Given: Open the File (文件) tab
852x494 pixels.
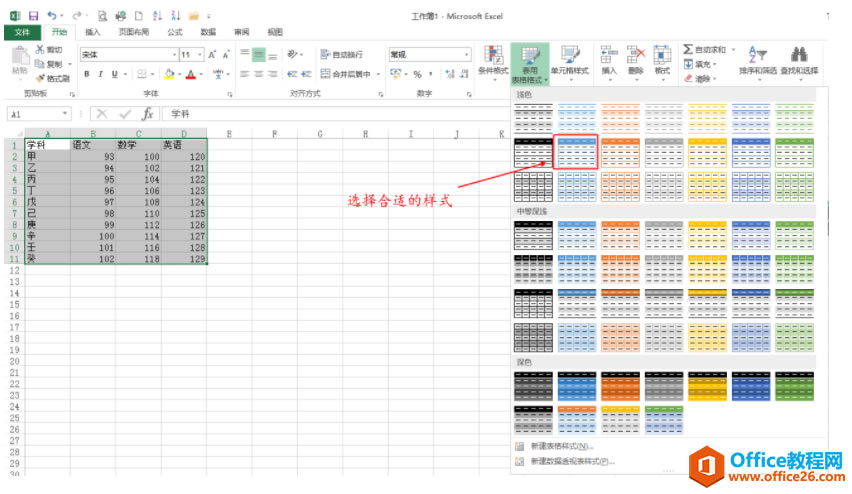Looking at the screenshot, I should (x=22, y=32).
